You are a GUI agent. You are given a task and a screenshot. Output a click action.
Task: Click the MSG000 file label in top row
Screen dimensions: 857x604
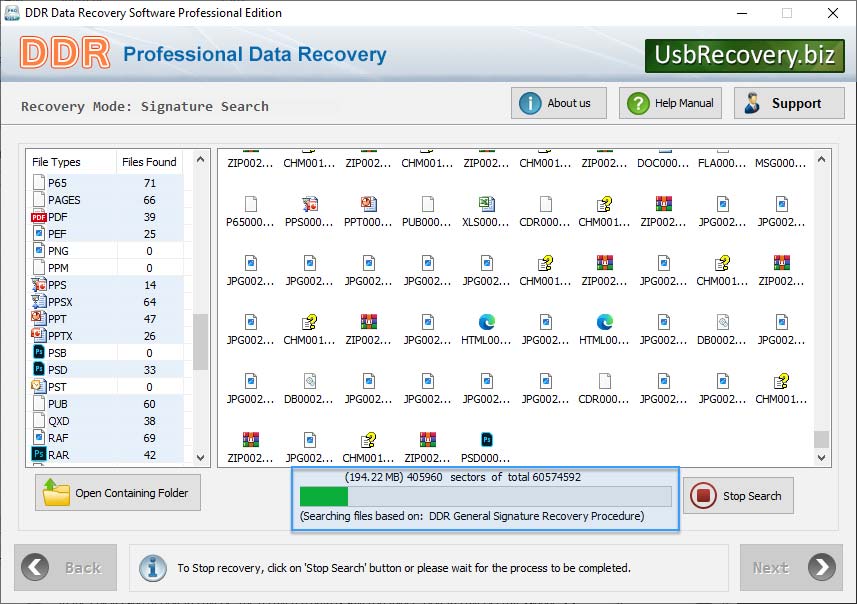[780, 163]
